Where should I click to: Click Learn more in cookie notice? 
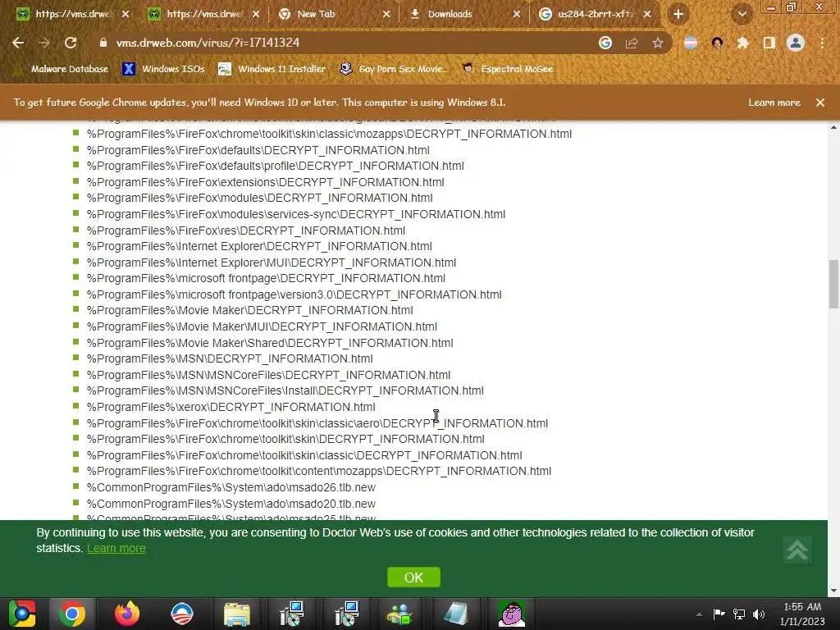tap(116, 548)
